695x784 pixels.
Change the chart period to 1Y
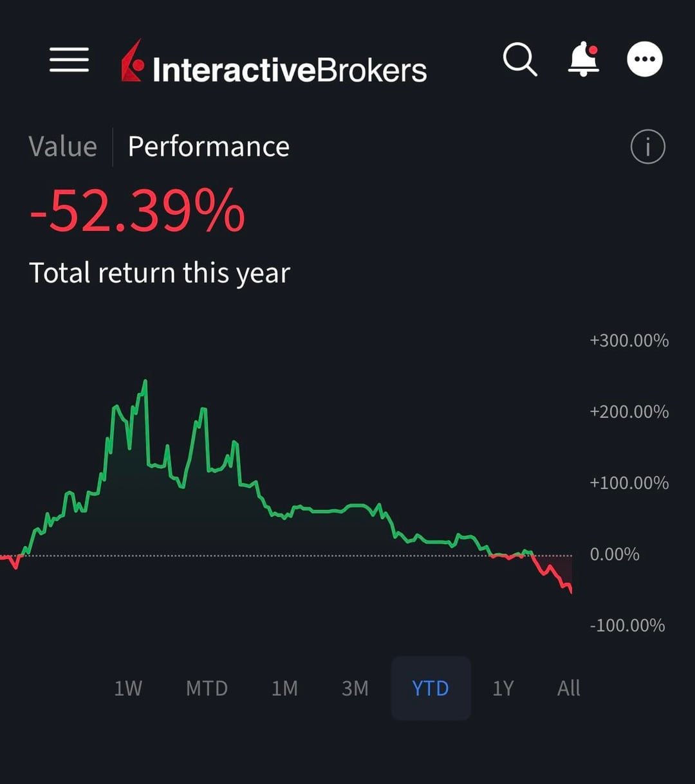pyautogui.click(x=503, y=688)
